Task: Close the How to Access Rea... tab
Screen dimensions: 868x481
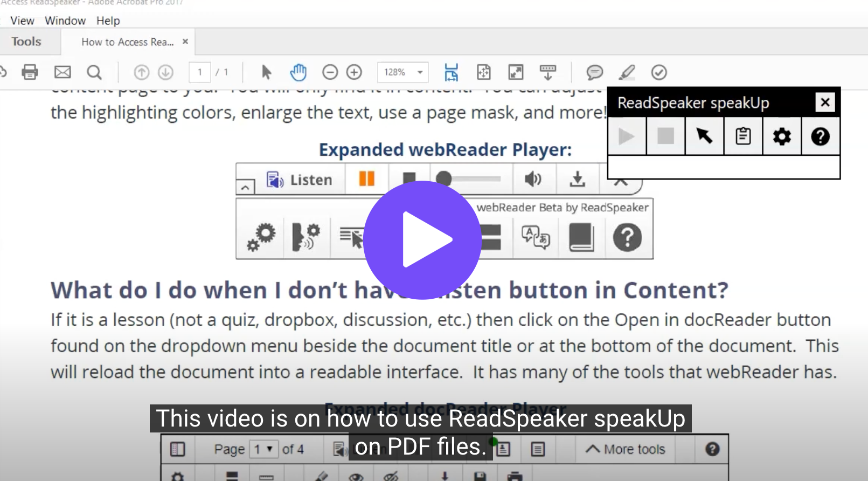Action: pyautogui.click(x=185, y=42)
